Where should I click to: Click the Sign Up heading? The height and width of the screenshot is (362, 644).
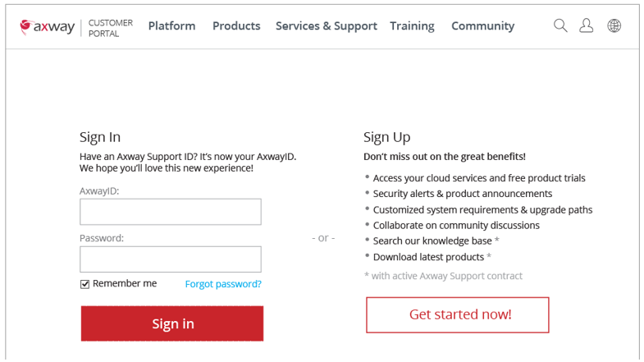point(386,137)
